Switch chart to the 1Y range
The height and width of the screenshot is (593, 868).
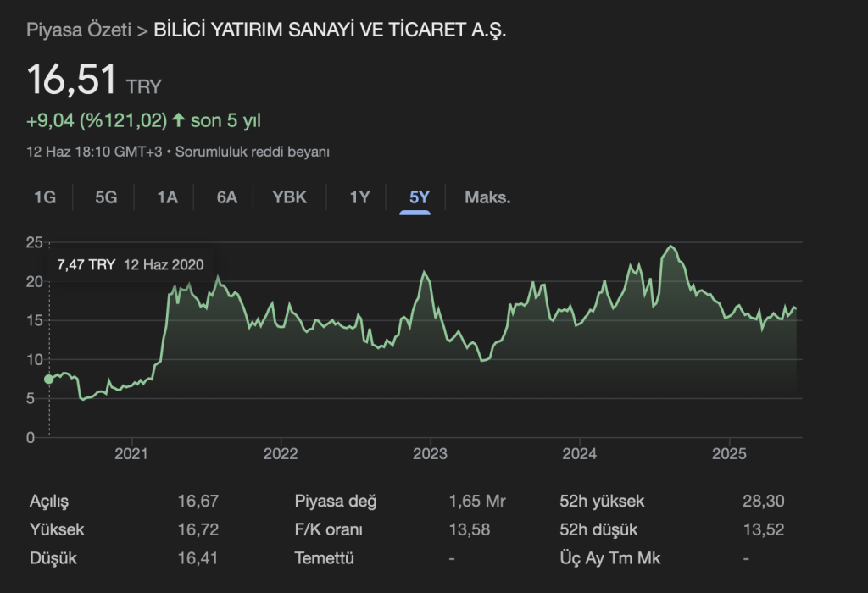click(x=360, y=197)
